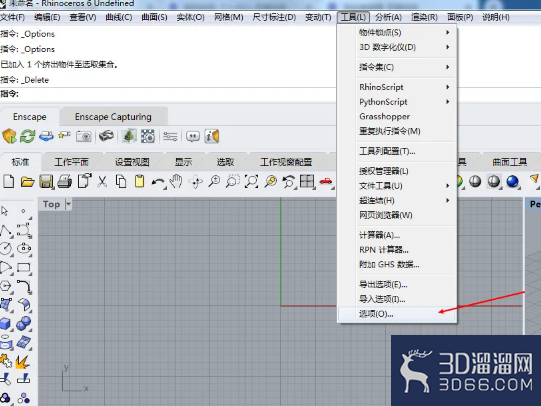Start Enscape with the orange shield icon
The height and width of the screenshot is (406, 541).
point(9,136)
